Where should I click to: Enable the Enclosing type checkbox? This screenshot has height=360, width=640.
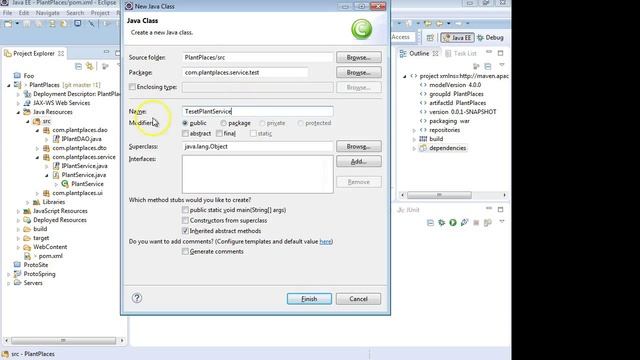pyautogui.click(x=132, y=87)
